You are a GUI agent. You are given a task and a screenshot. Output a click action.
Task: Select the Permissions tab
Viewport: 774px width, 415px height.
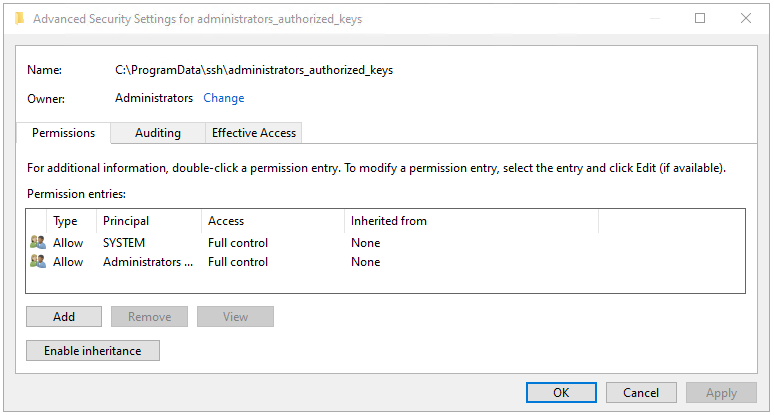click(63, 133)
